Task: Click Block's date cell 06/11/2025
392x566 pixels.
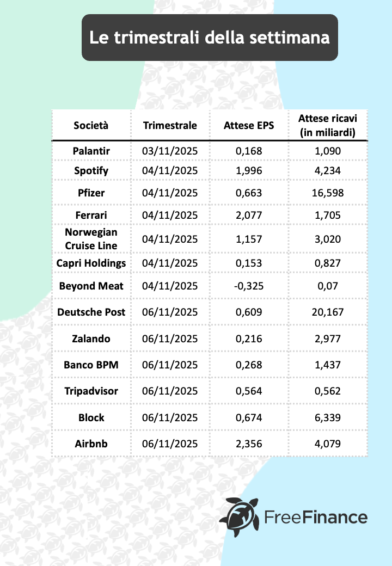Action: [170, 417]
